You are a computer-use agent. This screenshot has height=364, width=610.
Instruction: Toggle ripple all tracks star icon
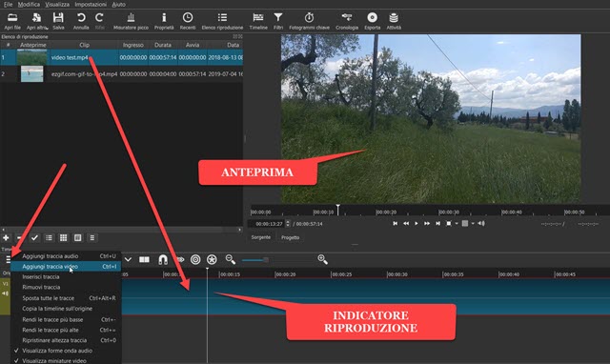click(x=212, y=259)
